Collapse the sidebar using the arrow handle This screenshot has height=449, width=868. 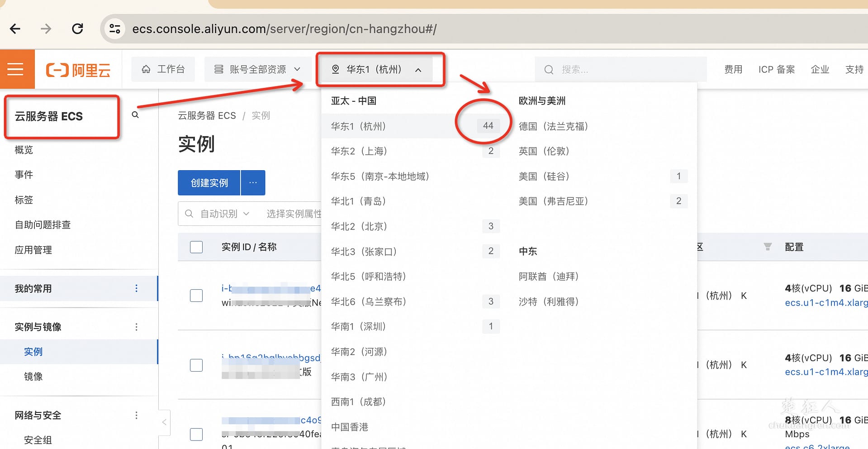point(164,422)
